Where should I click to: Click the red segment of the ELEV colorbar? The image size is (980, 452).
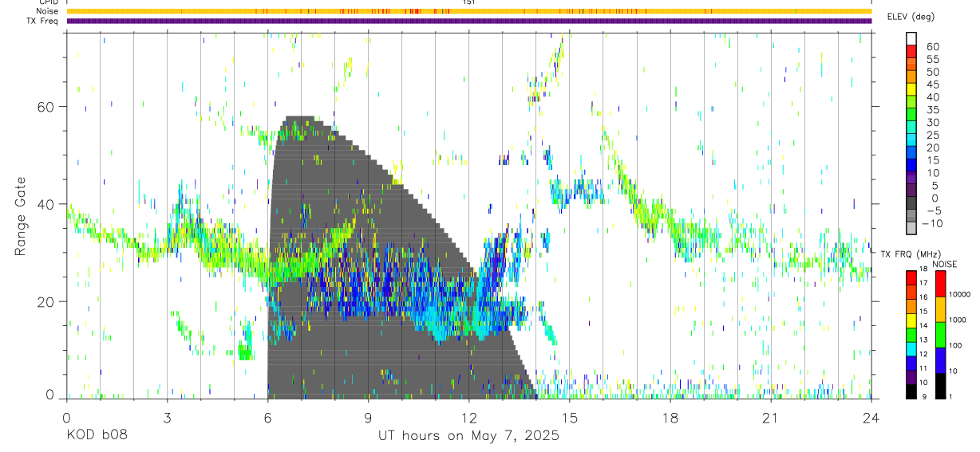coord(911,52)
